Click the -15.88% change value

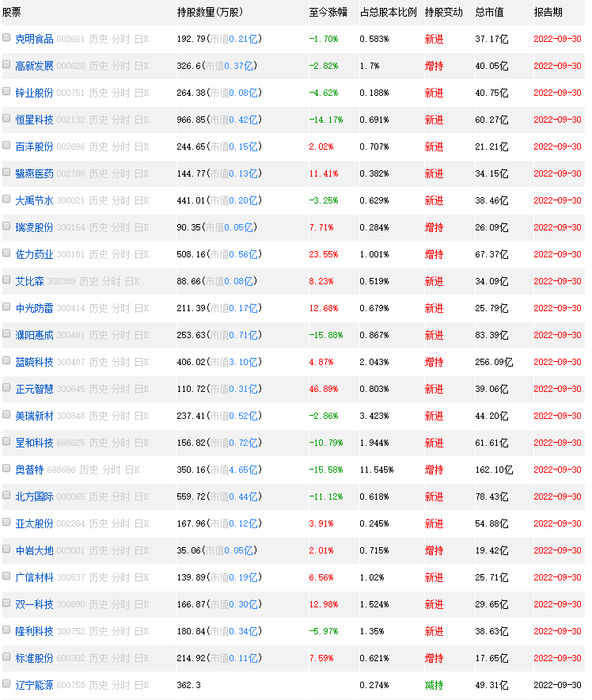point(325,335)
